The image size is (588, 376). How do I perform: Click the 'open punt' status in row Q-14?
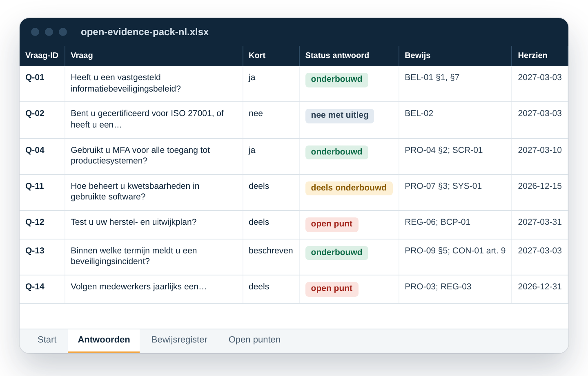click(332, 289)
